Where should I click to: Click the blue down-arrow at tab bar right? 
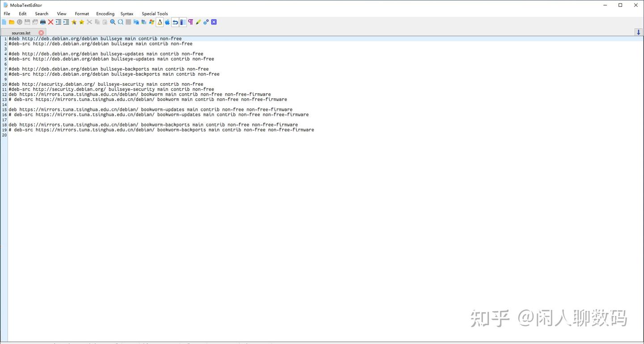point(639,32)
